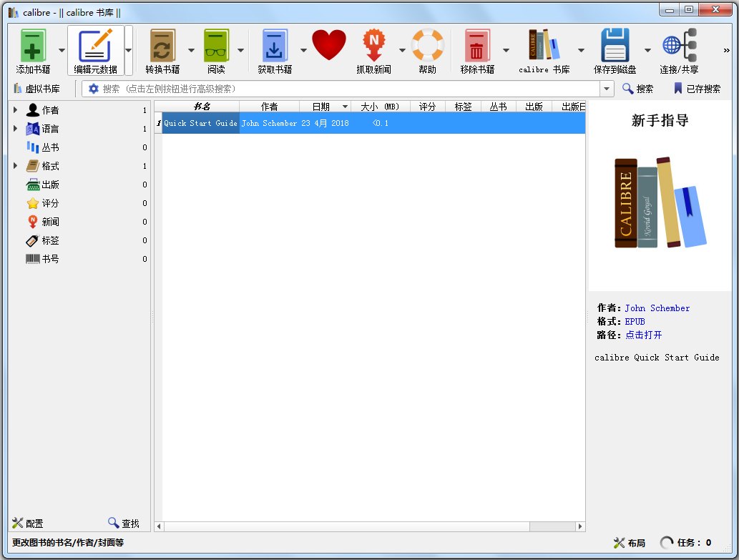Click the horizontal scrollbar thumb in book list
Viewport: 739px width, 560px height.
pos(346,526)
